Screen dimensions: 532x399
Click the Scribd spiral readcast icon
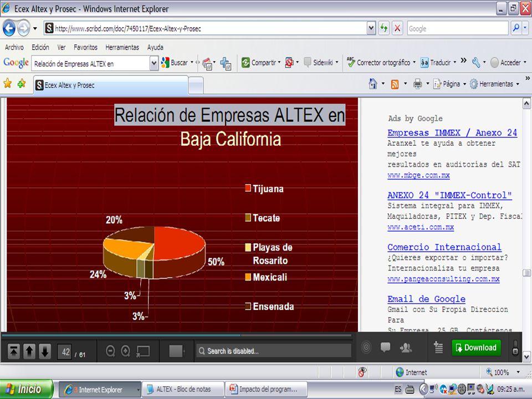[x=366, y=347]
